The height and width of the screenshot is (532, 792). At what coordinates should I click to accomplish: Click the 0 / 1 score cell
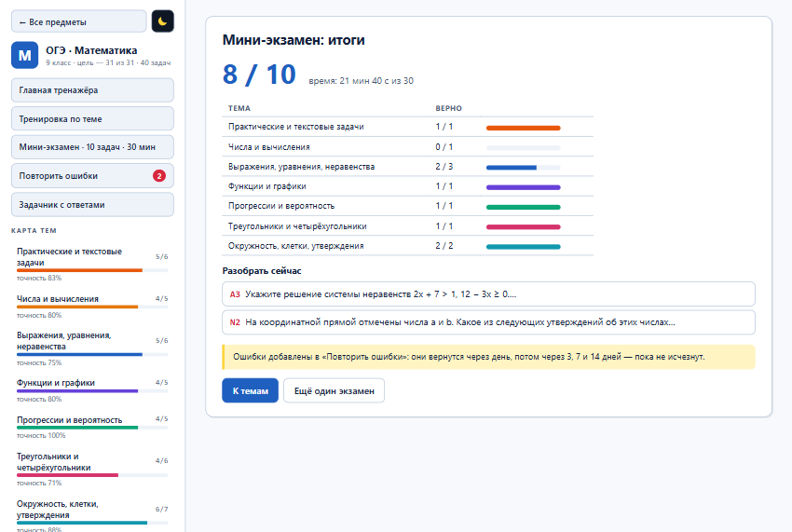pyautogui.click(x=444, y=147)
